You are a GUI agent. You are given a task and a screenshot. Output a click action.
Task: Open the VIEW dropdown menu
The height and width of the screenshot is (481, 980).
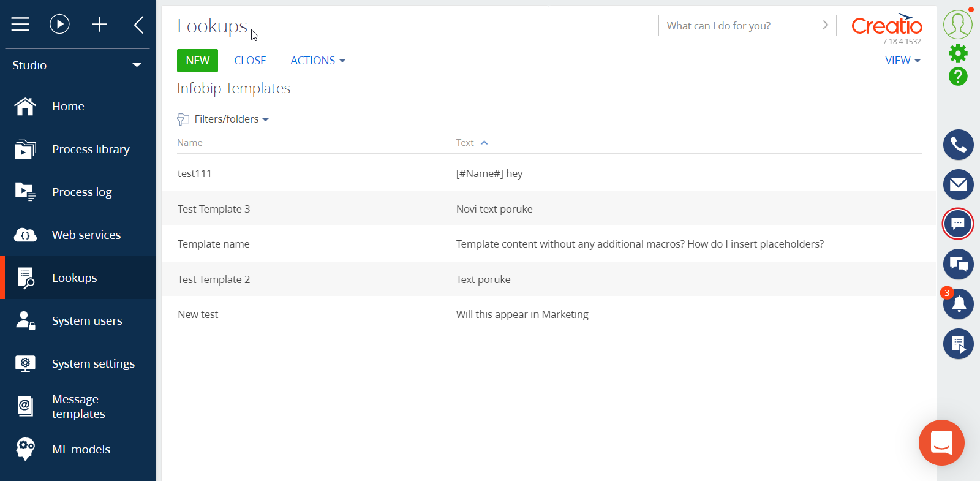click(x=902, y=61)
